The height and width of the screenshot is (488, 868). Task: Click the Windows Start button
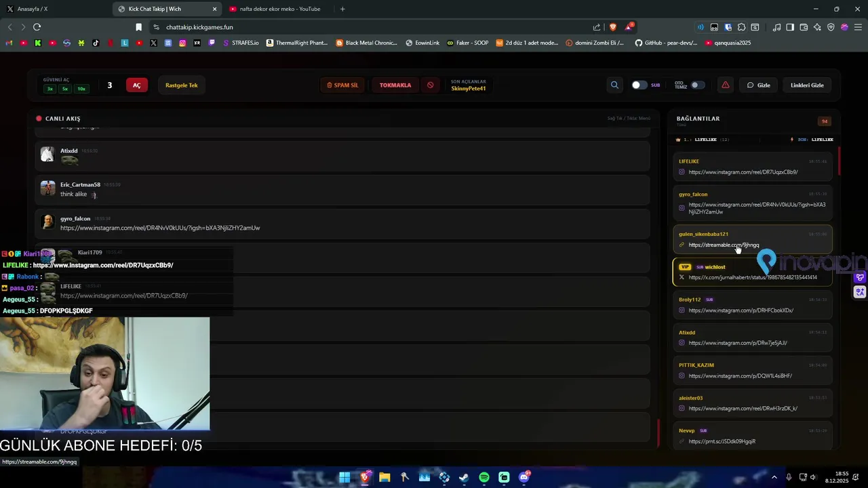344,477
